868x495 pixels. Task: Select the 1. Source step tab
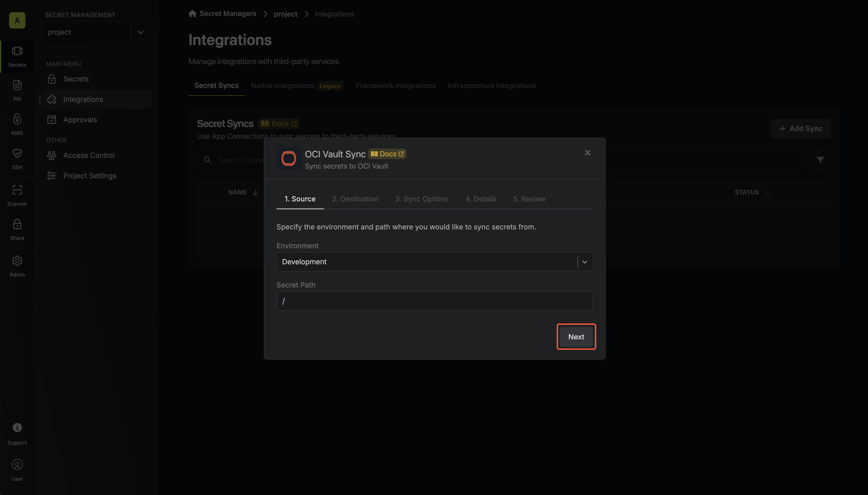click(x=300, y=199)
